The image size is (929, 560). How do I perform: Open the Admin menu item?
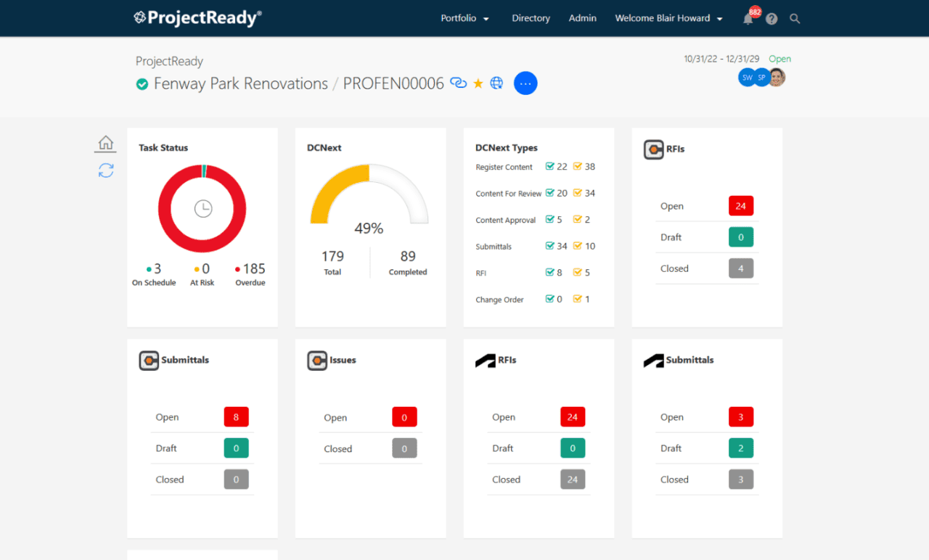pos(582,17)
